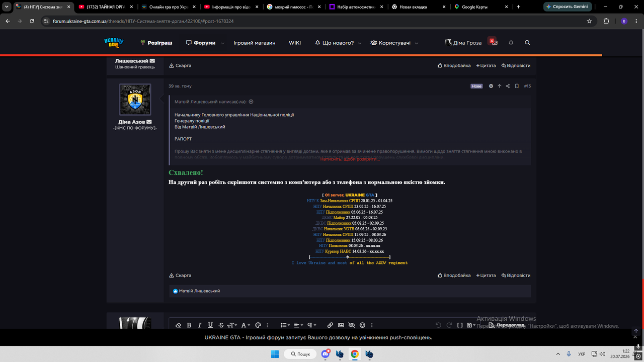Reply to Лишевський's post above via Відповісти
The width and height of the screenshot is (644, 362).
[x=516, y=65]
